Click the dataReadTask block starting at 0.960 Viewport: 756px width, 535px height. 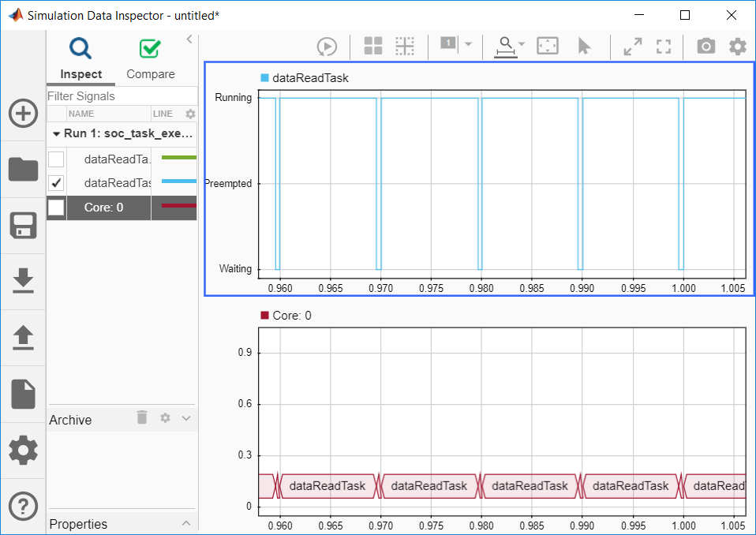click(x=327, y=486)
